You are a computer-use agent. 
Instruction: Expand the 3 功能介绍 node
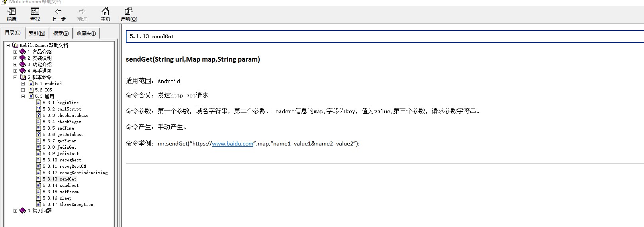coord(15,64)
